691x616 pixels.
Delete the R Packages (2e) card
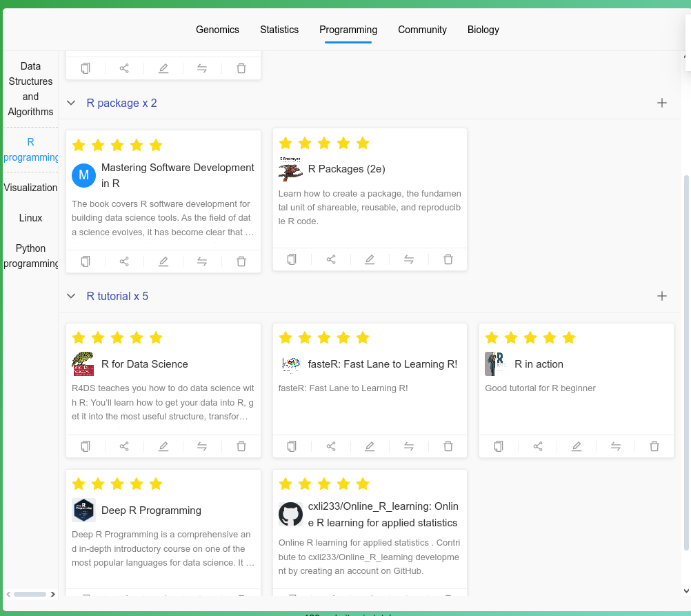coord(448,259)
